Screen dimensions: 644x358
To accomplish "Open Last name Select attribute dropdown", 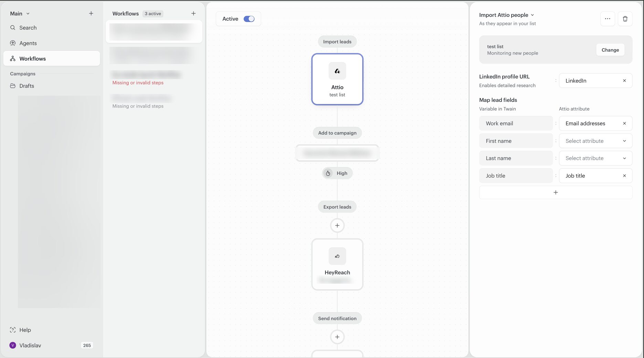I will [595, 158].
